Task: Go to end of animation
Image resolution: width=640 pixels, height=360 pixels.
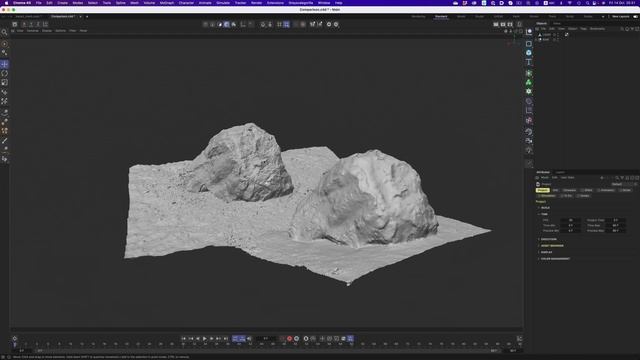Action: click(226, 338)
